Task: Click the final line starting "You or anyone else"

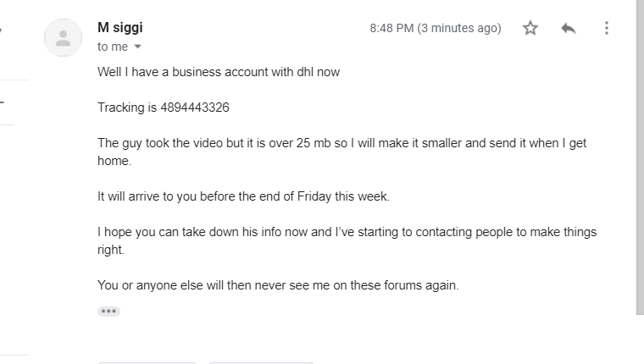Action: click(x=278, y=285)
